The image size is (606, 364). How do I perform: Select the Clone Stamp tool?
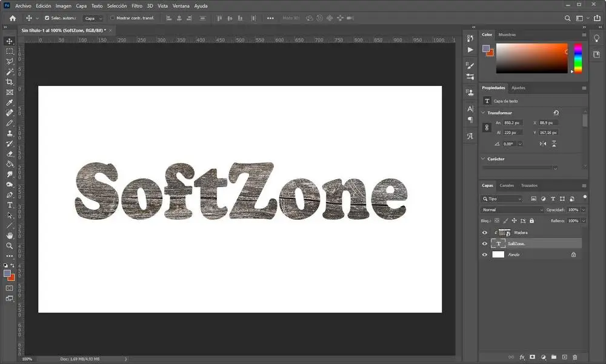tap(10, 133)
